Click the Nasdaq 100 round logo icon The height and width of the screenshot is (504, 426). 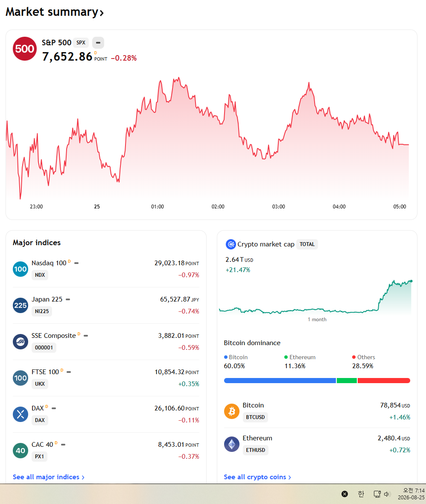pyautogui.click(x=20, y=269)
